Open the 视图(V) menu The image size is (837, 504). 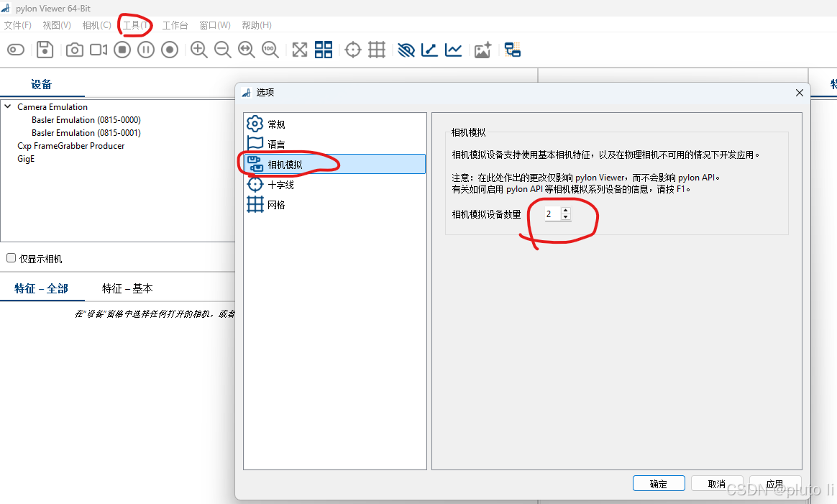[x=57, y=25]
